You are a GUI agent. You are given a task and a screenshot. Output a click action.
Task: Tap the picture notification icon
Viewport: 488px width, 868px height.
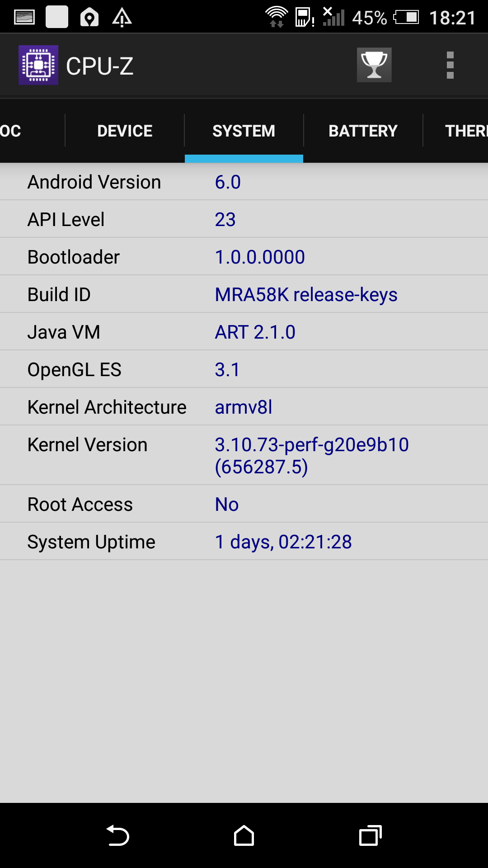(x=24, y=17)
